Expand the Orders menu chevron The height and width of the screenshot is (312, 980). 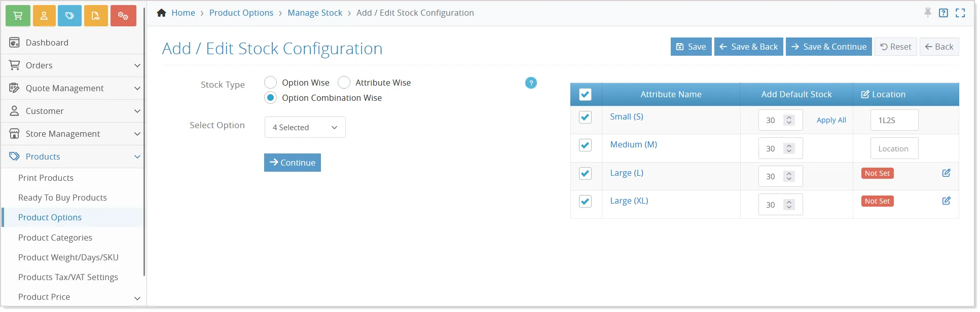tap(137, 65)
